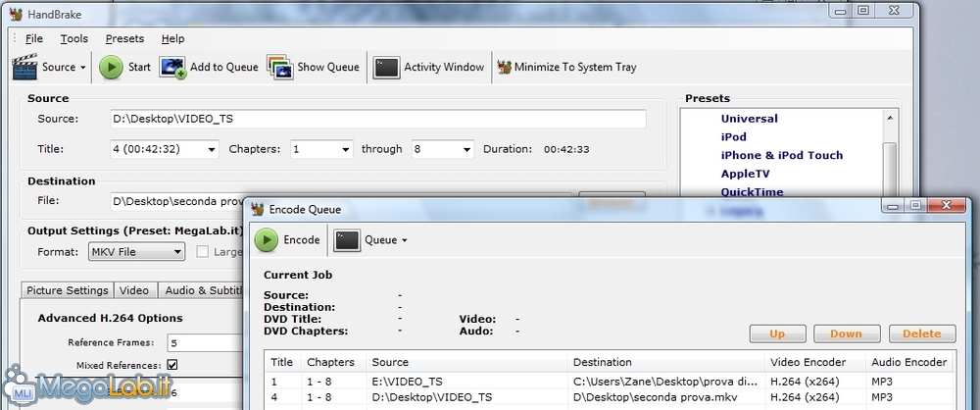Select the queue row D:\Desktop\VIDEO_TS
The height and width of the screenshot is (410, 980).
pyautogui.click(x=610, y=397)
